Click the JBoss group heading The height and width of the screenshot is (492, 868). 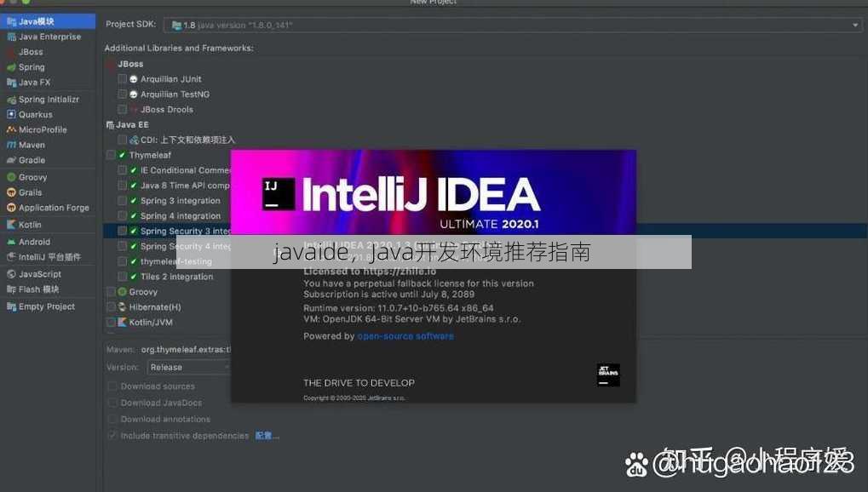[130, 64]
